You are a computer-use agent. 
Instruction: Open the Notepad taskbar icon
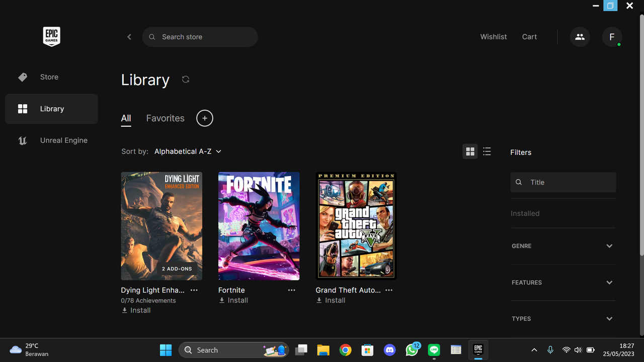[456, 350]
